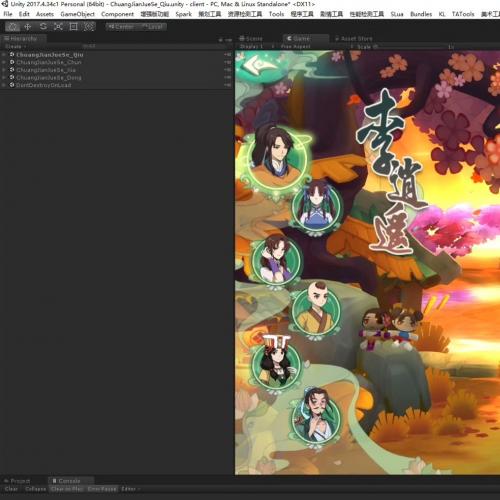Open options menu for DontDestroyOnLoad scene row
This screenshot has width=500, height=500.
pos(228,85)
